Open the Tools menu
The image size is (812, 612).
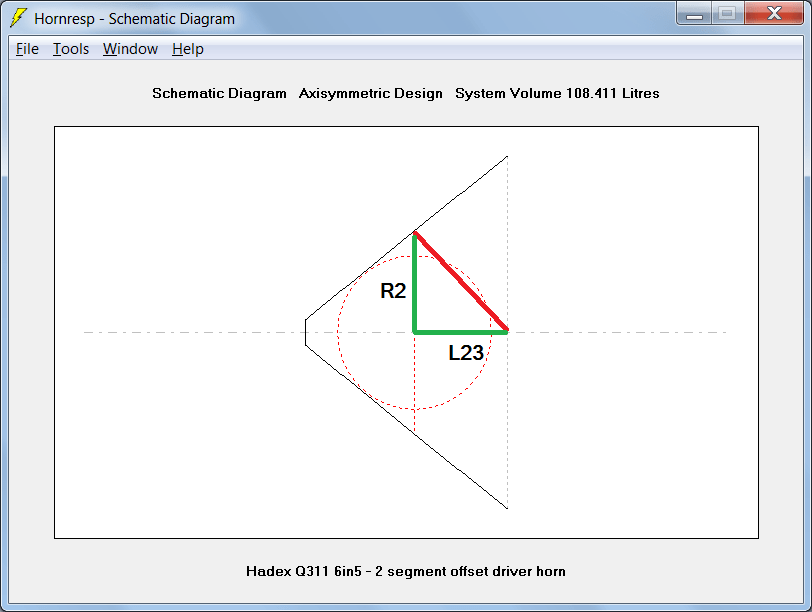point(71,49)
